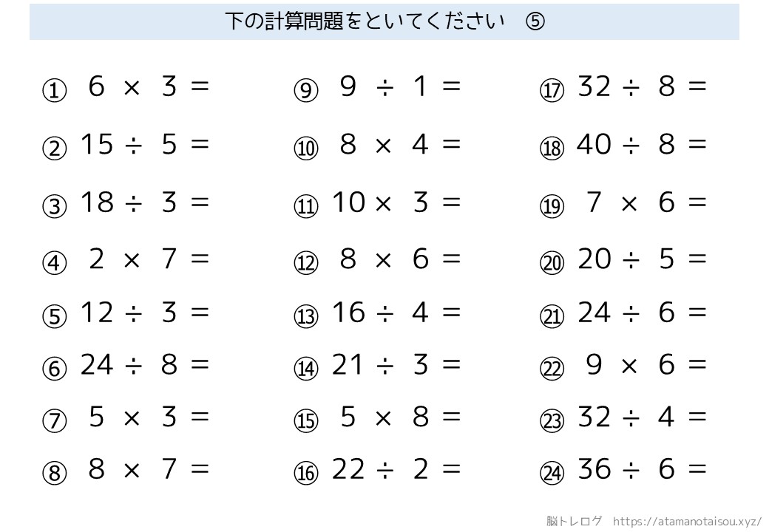This screenshot has height=532, width=769.
Task: Click the worksheet title header bar
Action: (x=384, y=21)
